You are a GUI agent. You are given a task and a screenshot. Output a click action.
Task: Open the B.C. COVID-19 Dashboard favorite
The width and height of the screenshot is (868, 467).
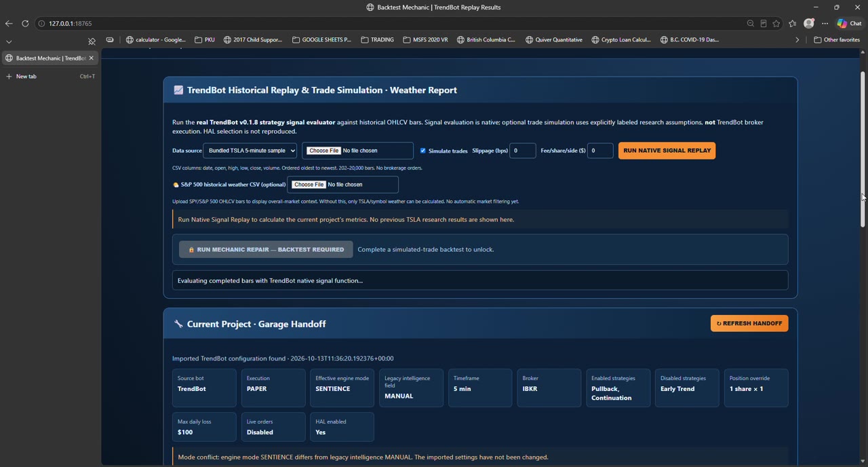click(690, 40)
